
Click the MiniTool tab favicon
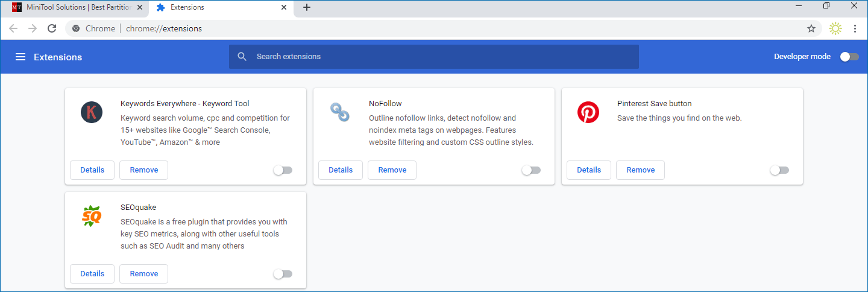17,7
